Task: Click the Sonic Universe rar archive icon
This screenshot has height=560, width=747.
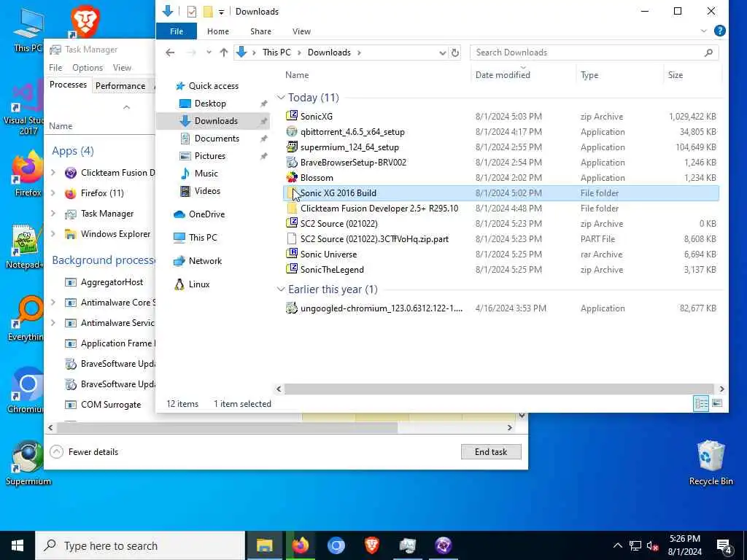Action: (292, 254)
